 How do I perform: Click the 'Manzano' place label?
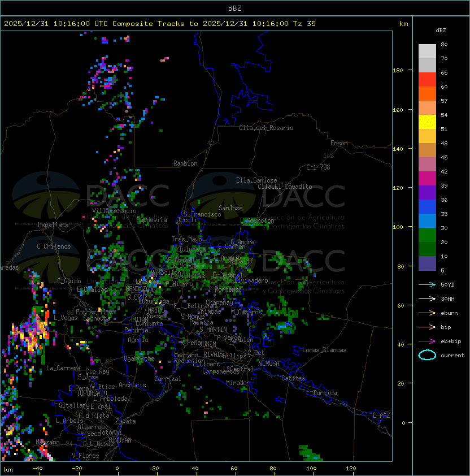(x=47, y=442)
